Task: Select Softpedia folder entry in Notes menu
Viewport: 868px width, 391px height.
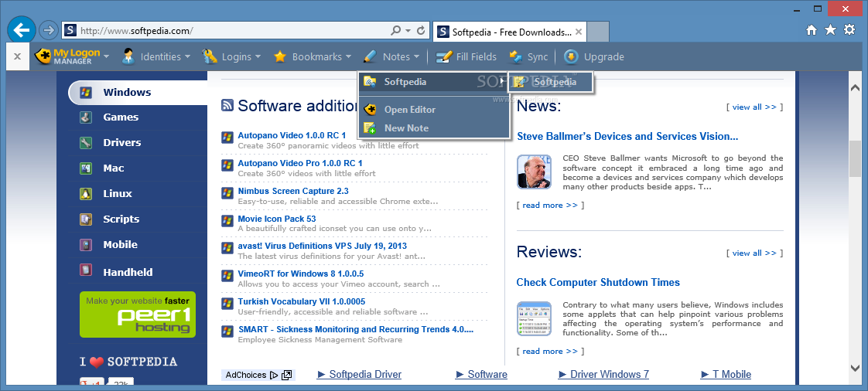Action: 433,82
